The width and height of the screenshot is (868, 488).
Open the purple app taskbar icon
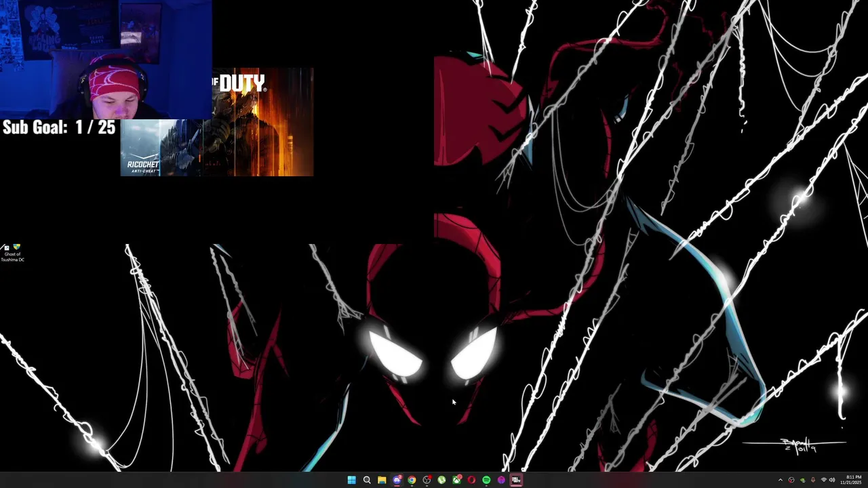pyautogui.click(x=501, y=480)
